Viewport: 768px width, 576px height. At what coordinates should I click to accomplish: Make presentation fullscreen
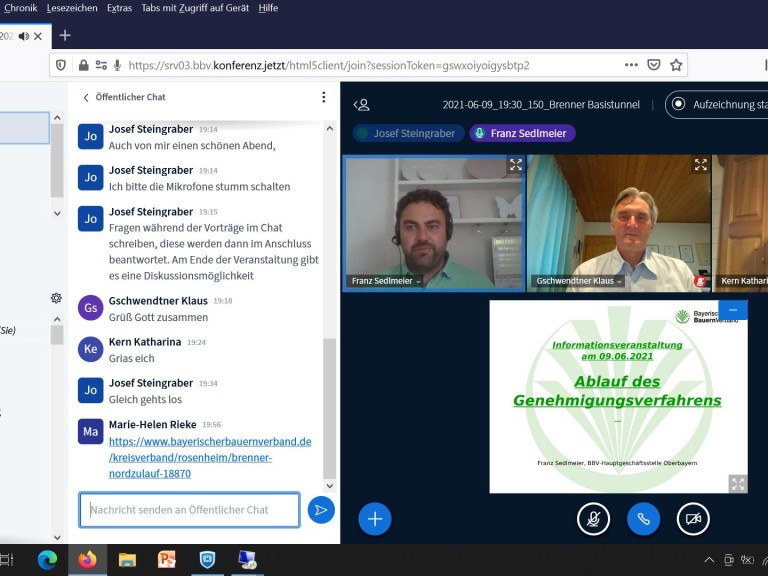(738, 484)
